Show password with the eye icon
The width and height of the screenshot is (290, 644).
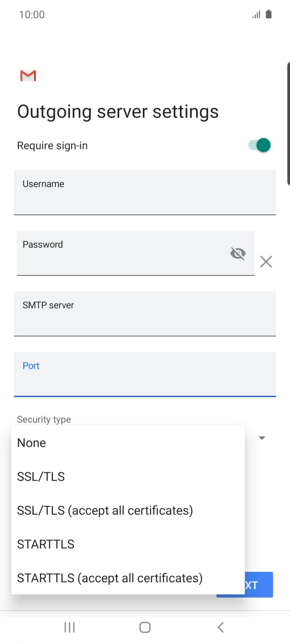pos(238,253)
